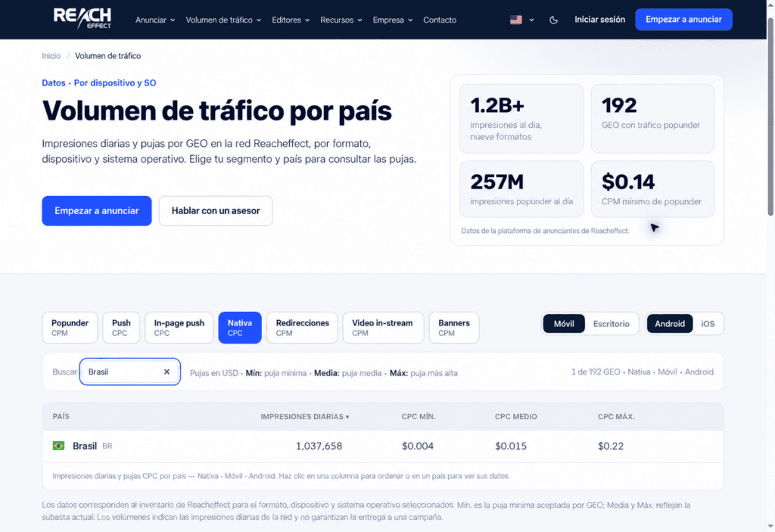Toggle device to Móvil

pyautogui.click(x=564, y=324)
